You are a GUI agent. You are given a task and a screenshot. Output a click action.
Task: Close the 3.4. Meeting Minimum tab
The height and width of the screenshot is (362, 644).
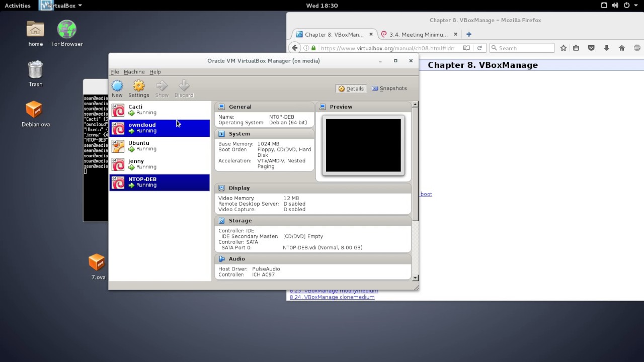click(455, 35)
